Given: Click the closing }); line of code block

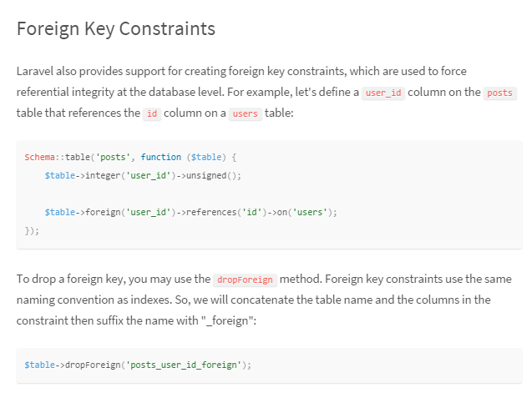Looking at the screenshot, I should 32,230.
